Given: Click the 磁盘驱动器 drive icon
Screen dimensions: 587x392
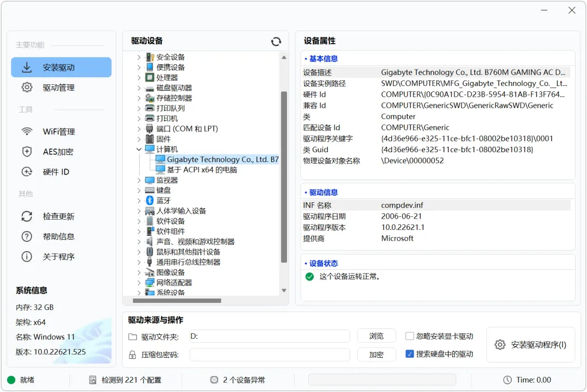Looking at the screenshot, I should pos(150,89).
